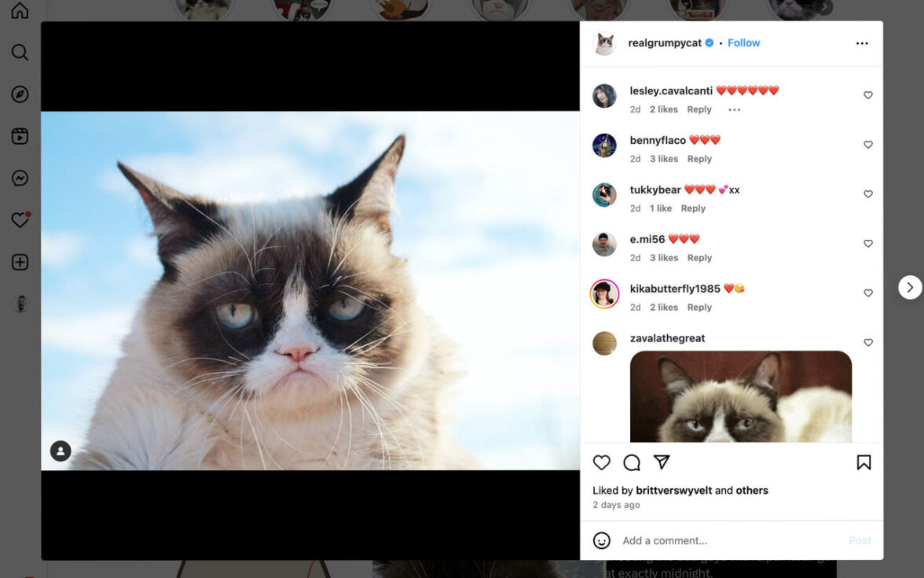Like lesley.cavalcanti's comment
924x578 pixels.
(x=868, y=95)
